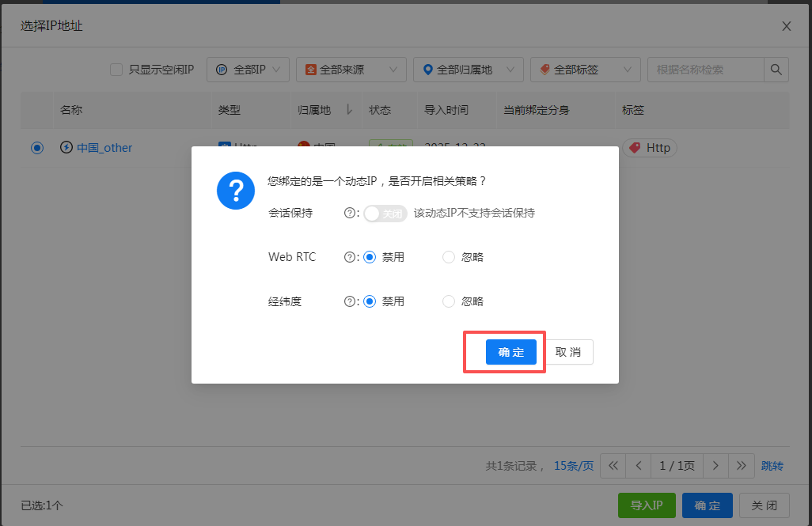Click the highlighted 确定 button in the dialog

[510, 352]
